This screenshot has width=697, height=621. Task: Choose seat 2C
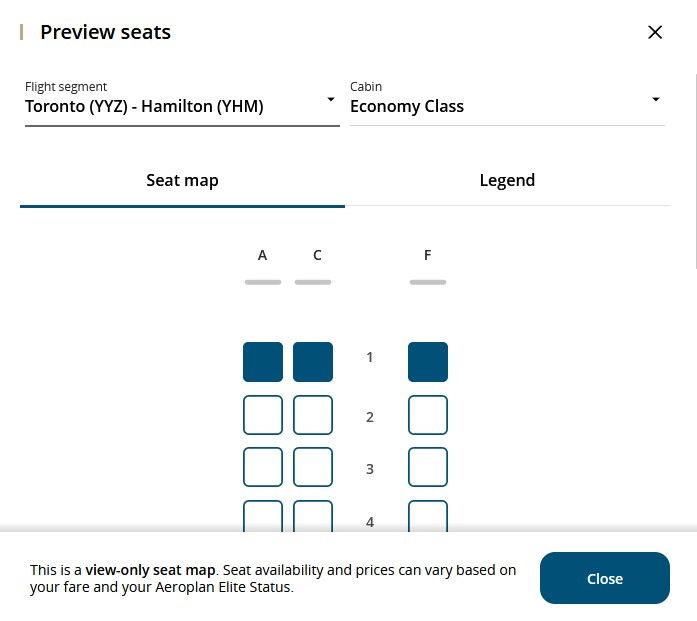pos(313,415)
